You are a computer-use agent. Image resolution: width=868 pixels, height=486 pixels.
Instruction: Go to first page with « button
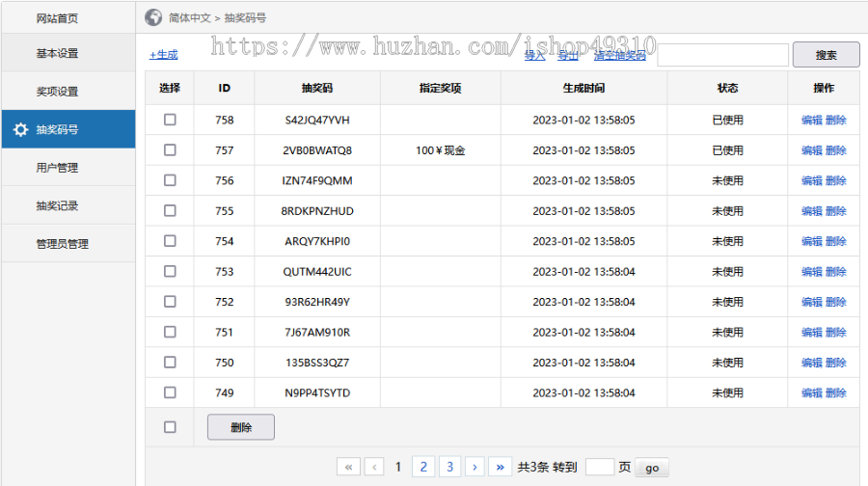[348, 467]
